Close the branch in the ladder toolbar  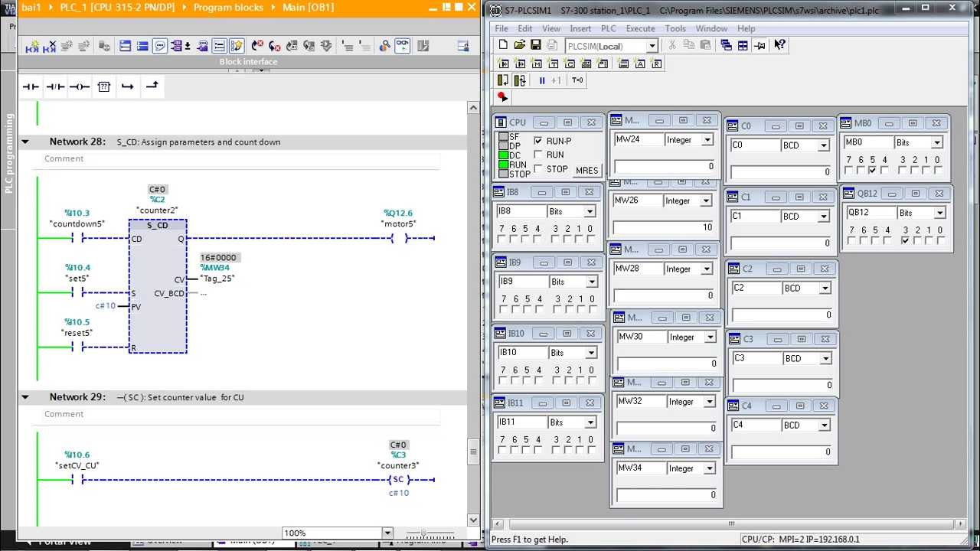[152, 85]
